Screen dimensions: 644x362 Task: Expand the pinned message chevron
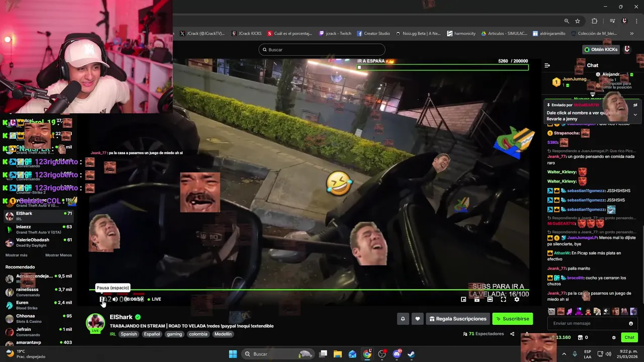[x=635, y=115]
